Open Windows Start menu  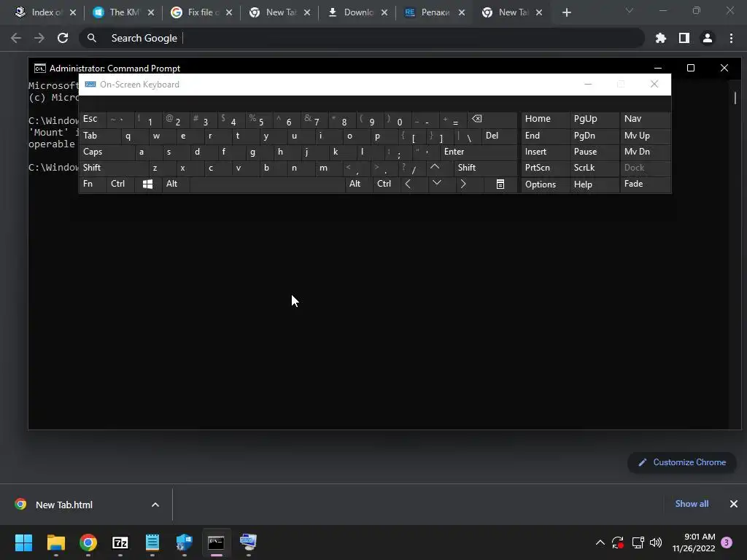tap(23, 542)
